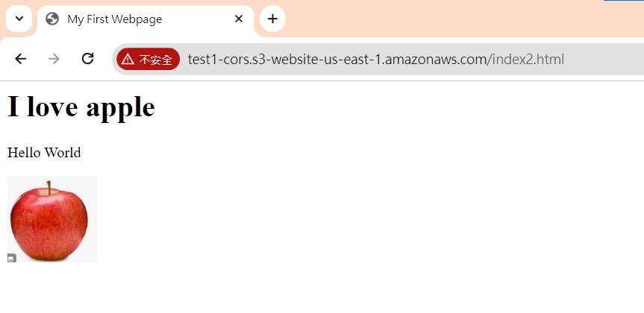Screen dimensions: 644x313
Task: Click empty tab strip area beside plus button
Action: (451, 19)
